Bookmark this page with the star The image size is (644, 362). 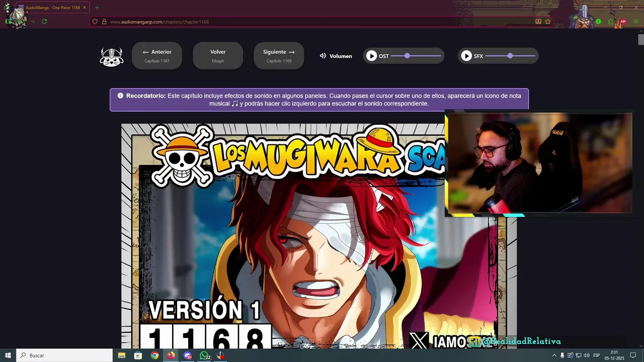click(x=548, y=22)
